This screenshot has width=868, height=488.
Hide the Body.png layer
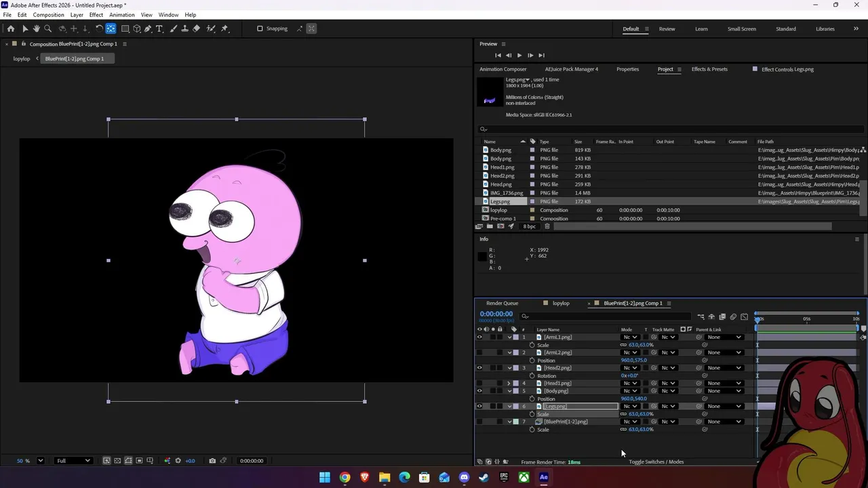tap(479, 391)
